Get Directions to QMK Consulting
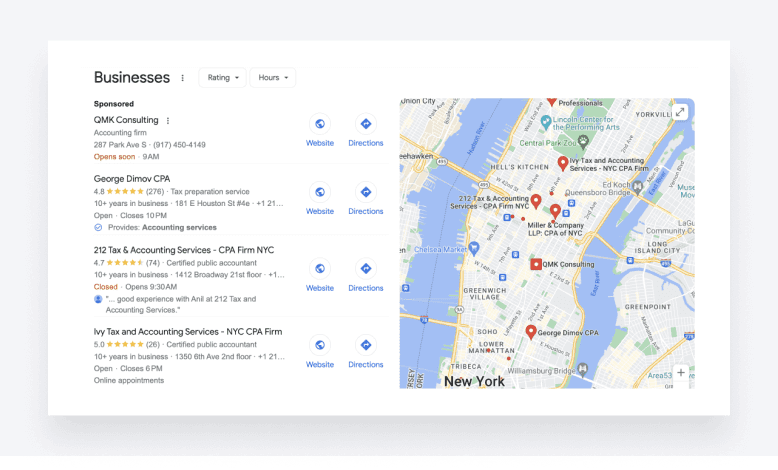 tap(366, 124)
